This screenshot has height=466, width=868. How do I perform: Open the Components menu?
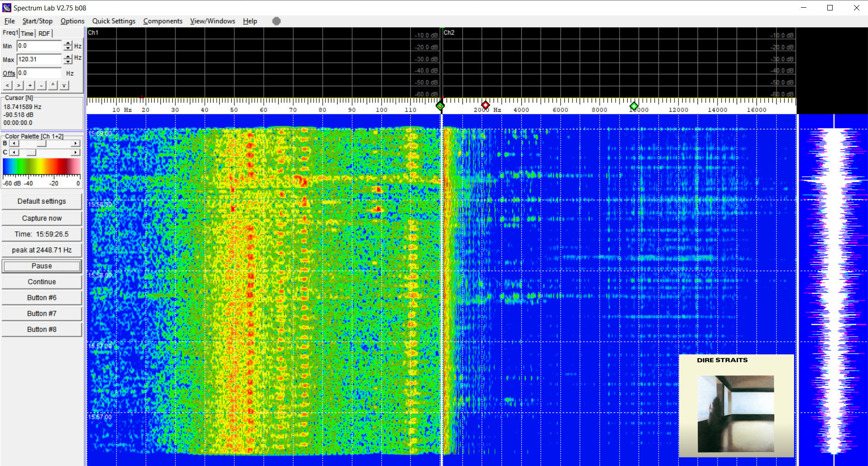[163, 21]
